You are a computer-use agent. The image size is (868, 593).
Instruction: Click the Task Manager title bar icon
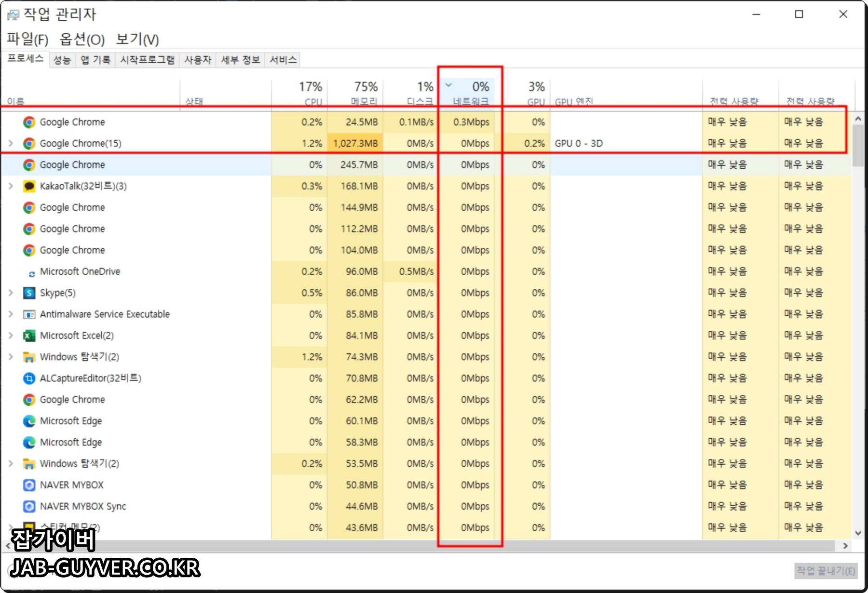click(x=13, y=15)
